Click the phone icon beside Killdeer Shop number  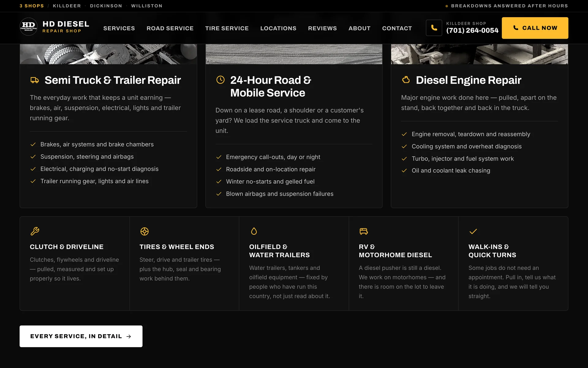point(434,28)
